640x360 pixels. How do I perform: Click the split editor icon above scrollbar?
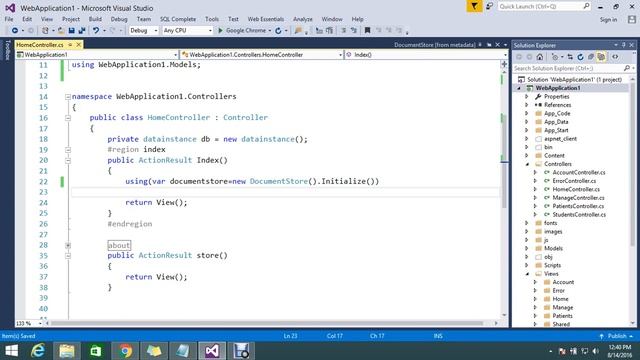click(504, 64)
